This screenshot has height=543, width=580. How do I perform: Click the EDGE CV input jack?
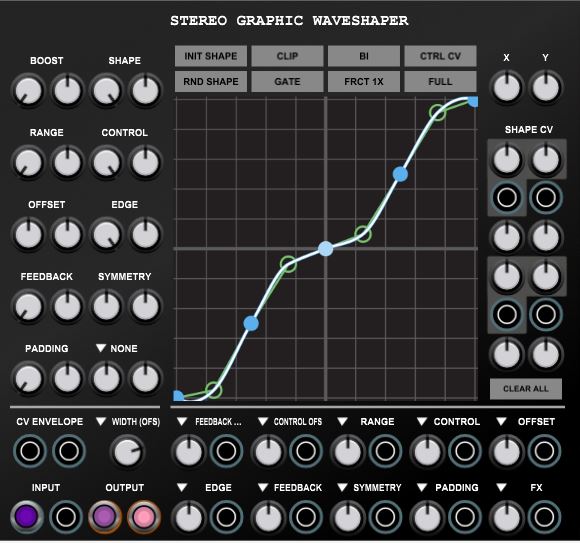click(x=226, y=517)
